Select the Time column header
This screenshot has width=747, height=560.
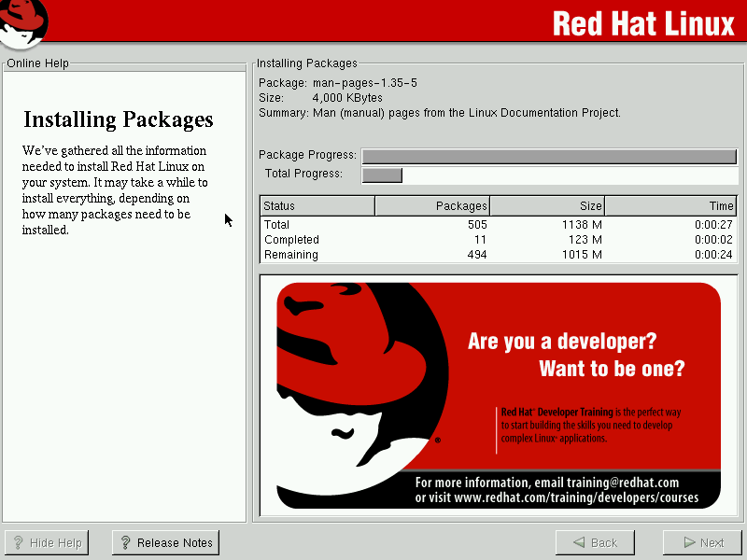click(x=670, y=205)
